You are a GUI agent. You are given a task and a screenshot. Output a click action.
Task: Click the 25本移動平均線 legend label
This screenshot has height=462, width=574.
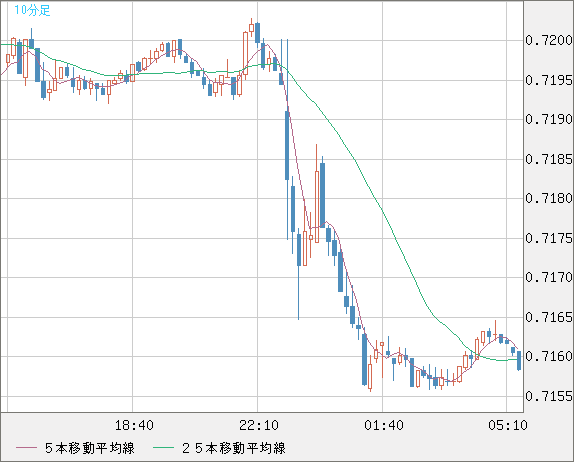234,448
